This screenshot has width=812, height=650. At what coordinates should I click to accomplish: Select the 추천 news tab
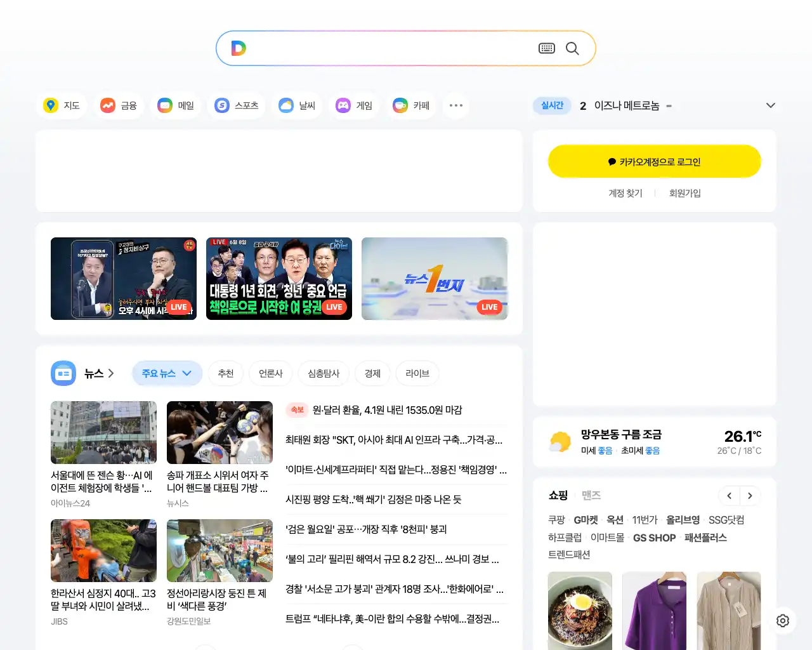[x=226, y=373]
